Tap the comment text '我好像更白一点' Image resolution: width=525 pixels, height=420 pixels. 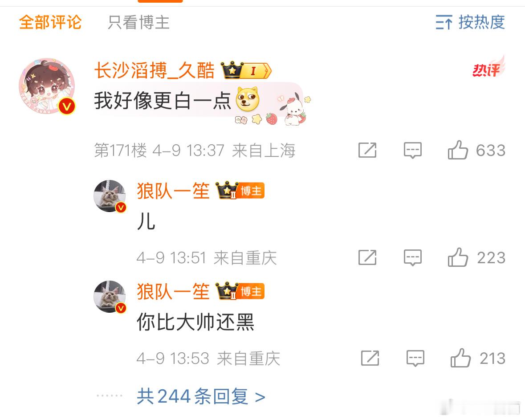[163, 101]
